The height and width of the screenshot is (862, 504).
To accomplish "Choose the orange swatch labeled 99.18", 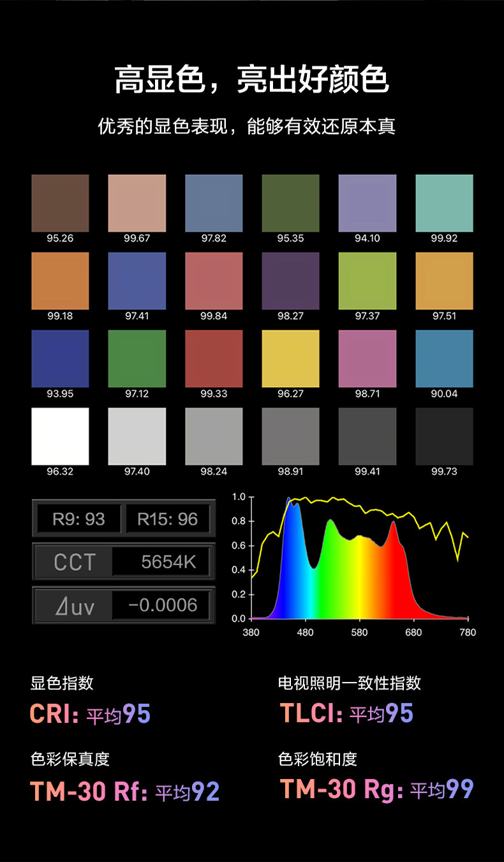I will 60,281.
